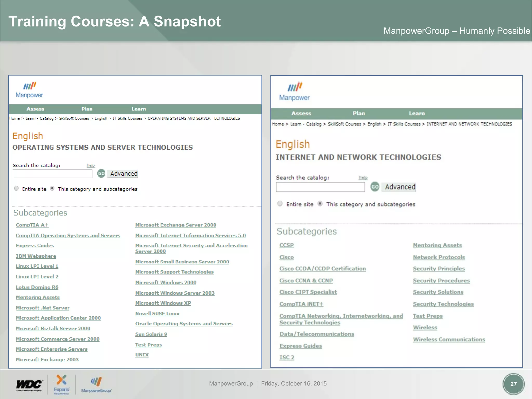Click the Manpower logo in the left panel

[x=29, y=90]
